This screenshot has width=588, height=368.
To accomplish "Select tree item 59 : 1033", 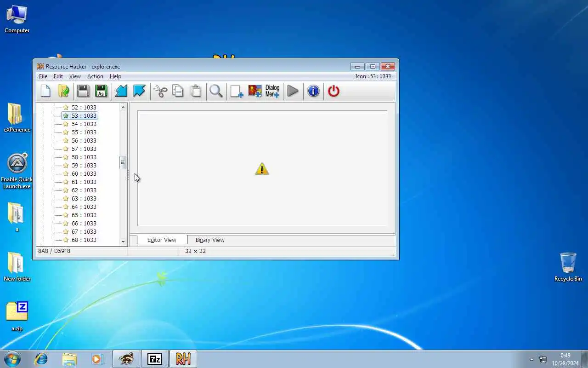I will coord(84,165).
